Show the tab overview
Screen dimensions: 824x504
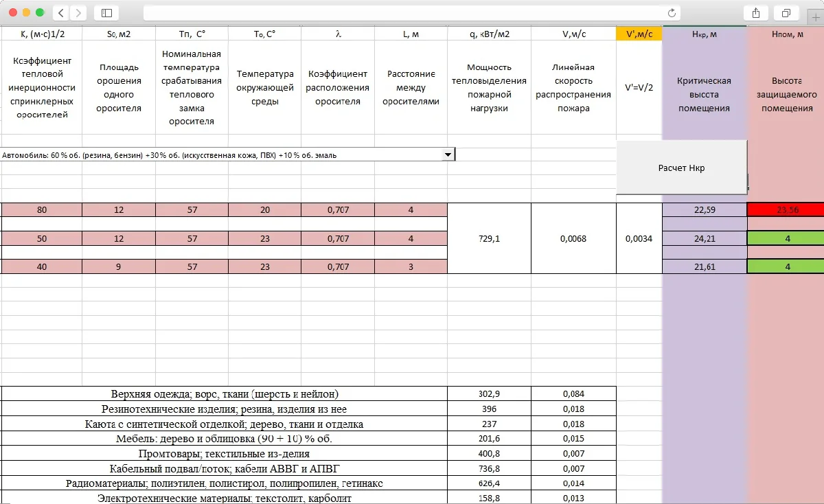pos(786,13)
